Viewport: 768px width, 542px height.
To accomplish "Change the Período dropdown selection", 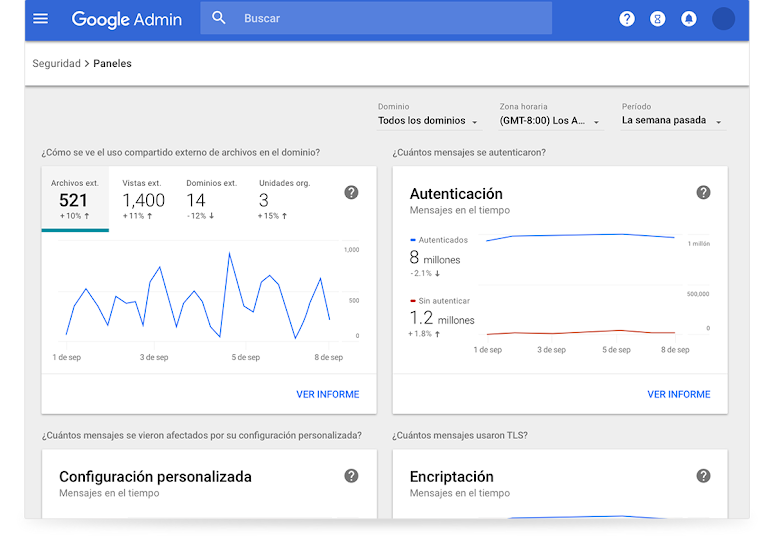I will 672,121.
